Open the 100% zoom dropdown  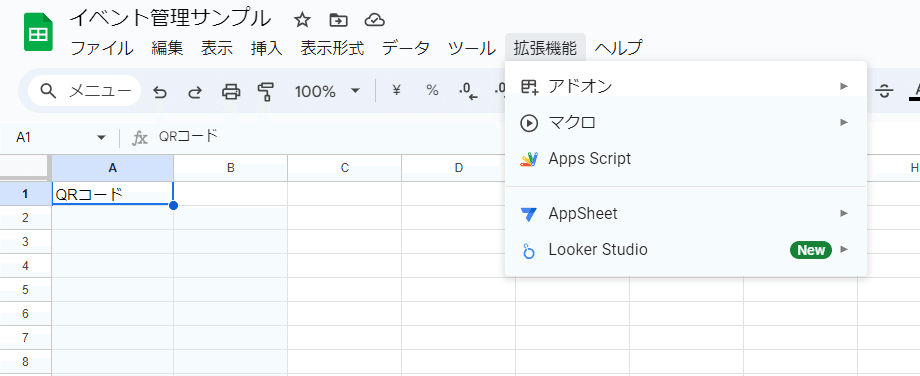pyautogui.click(x=327, y=91)
